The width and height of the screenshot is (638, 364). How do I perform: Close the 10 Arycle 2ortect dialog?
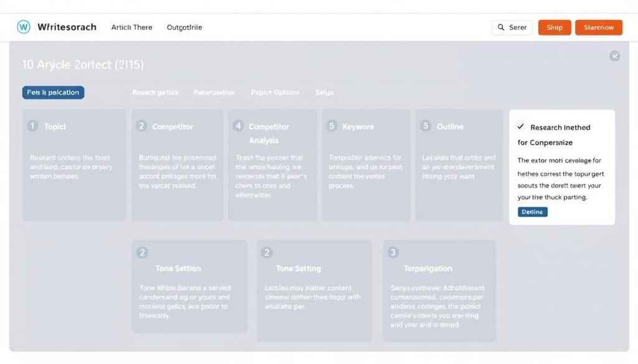point(615,56)
